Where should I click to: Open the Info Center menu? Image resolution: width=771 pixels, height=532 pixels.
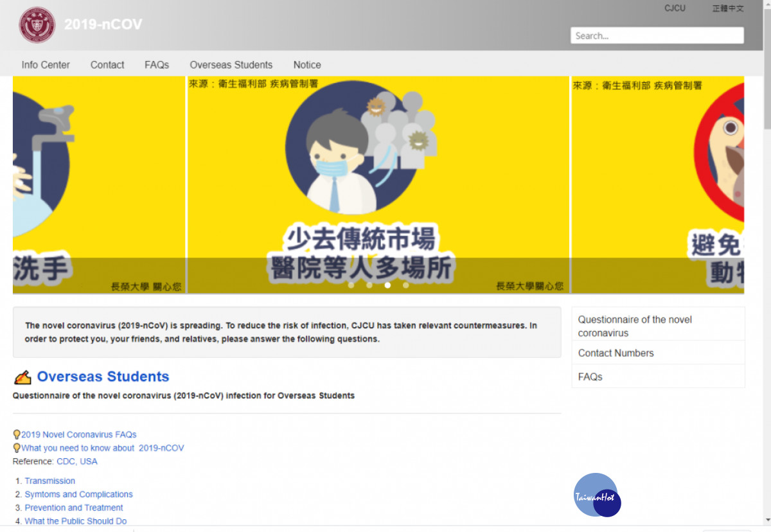click(x=46, y=65)
